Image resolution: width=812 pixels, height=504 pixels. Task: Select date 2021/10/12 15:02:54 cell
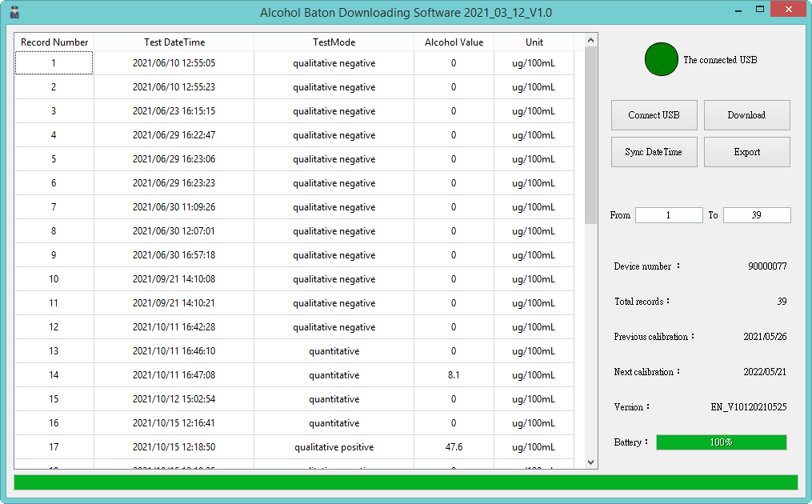pos(174,399)
